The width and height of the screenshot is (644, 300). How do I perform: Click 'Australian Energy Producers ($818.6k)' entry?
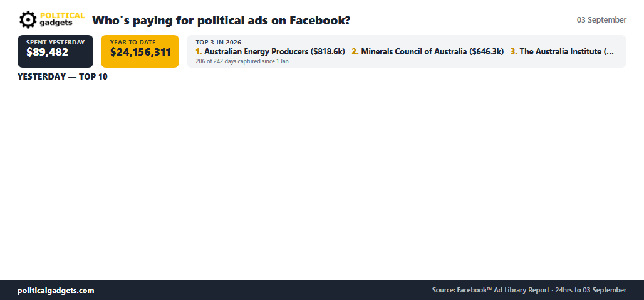pos(270,52)
